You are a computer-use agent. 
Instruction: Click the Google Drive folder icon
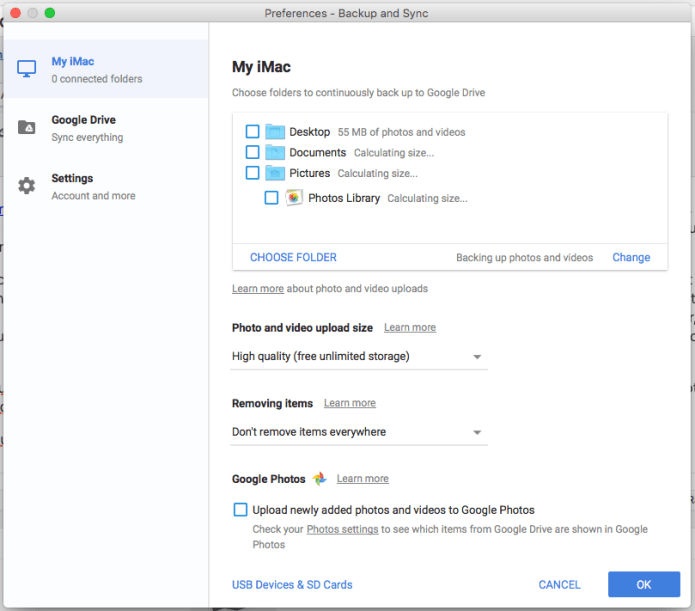coord(27,128)
